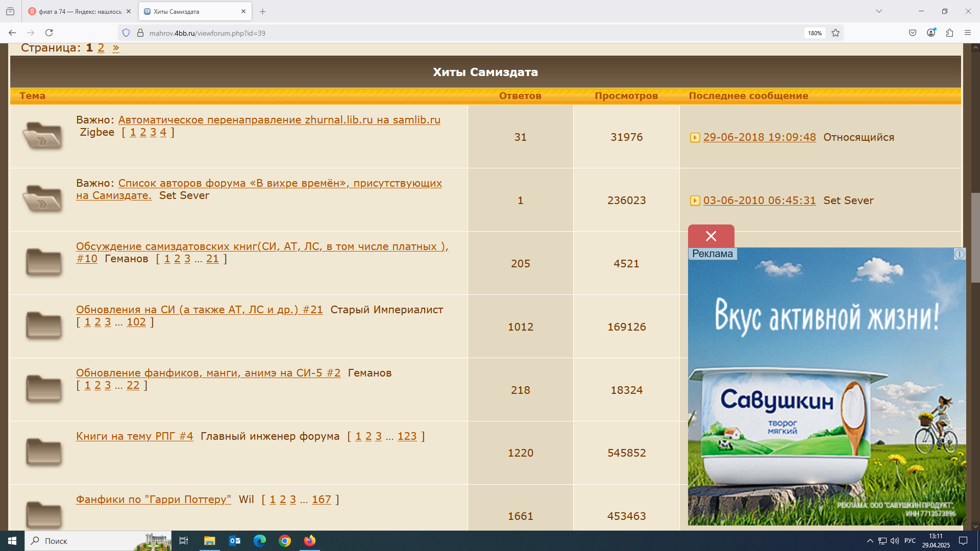Screen dimensions: 980x551
Task: Bookmark this page with the star icon
Action: 836,33
